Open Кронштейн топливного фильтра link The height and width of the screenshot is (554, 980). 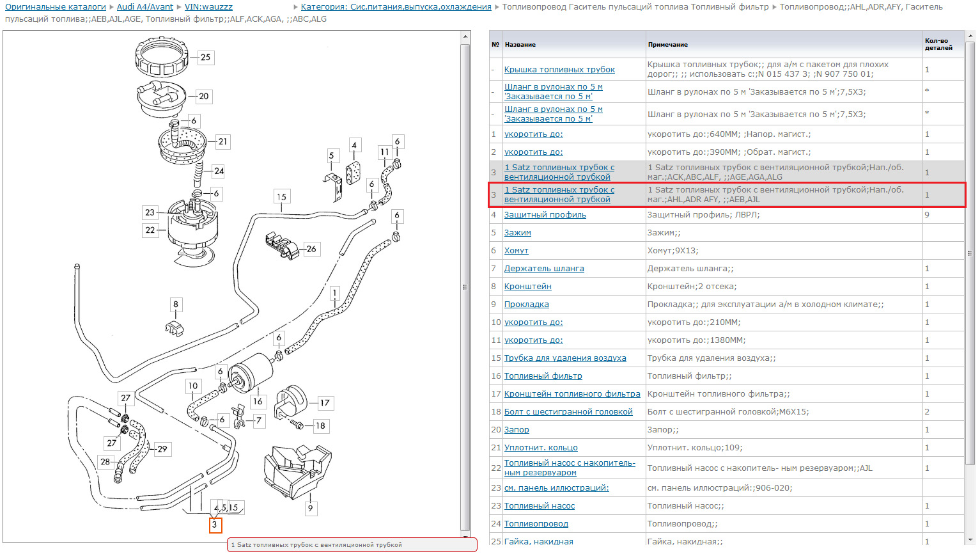(x=572, y=394)
